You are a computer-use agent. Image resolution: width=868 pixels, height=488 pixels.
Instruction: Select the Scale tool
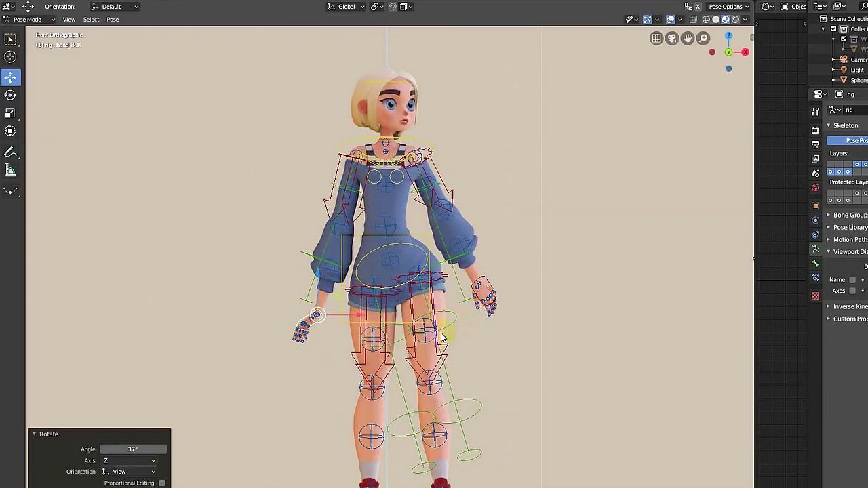pyautogui.click(x=10, y=113)
